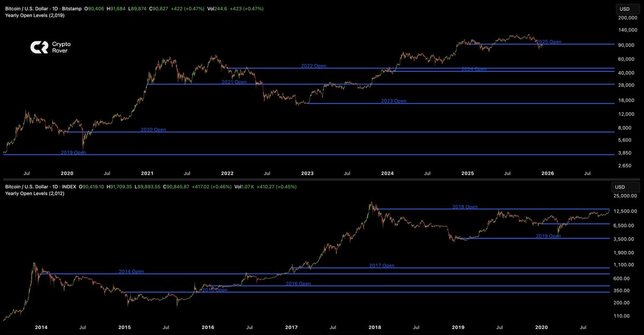Click 2026 on the top chart time axis
The width and height of the screenshot is (644, 335).
pos(547,173)
